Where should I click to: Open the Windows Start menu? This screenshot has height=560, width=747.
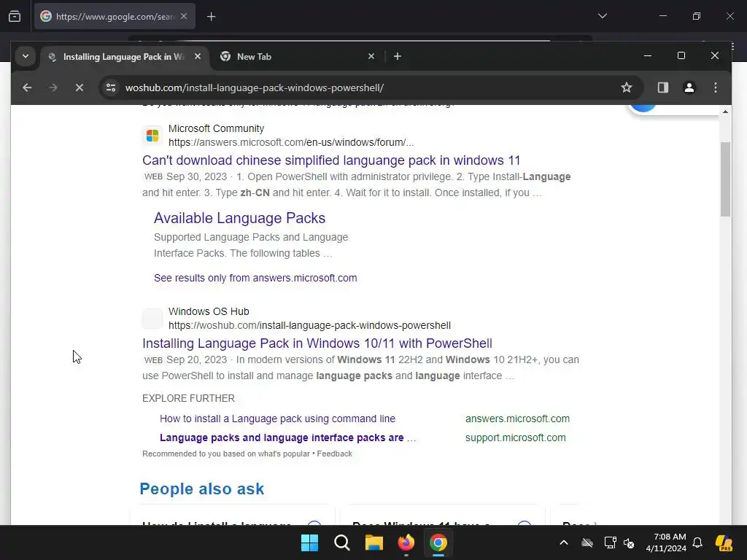pos(309,542)
